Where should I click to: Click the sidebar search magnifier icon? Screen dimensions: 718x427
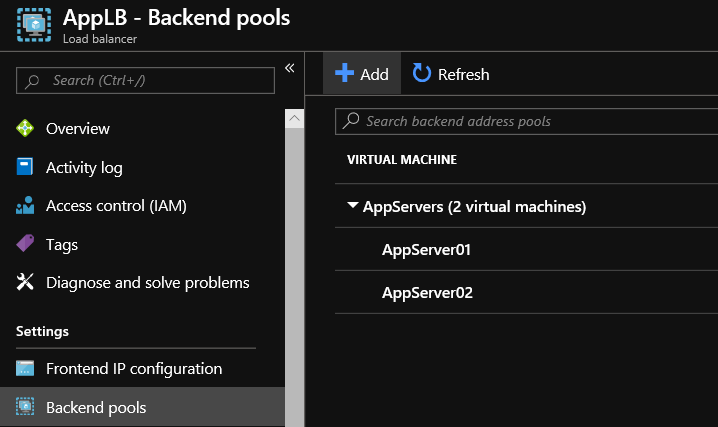coord(32,81)
